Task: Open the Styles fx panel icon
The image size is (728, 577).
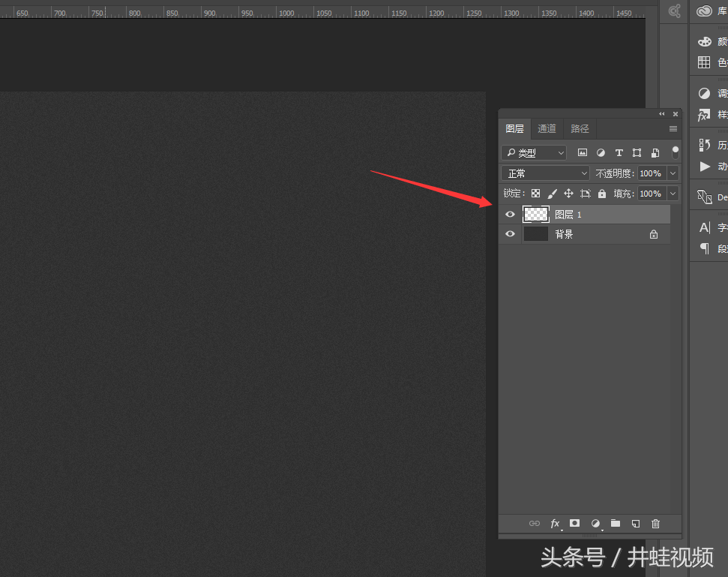Action: pyautogui.click(x=704, y=114)
